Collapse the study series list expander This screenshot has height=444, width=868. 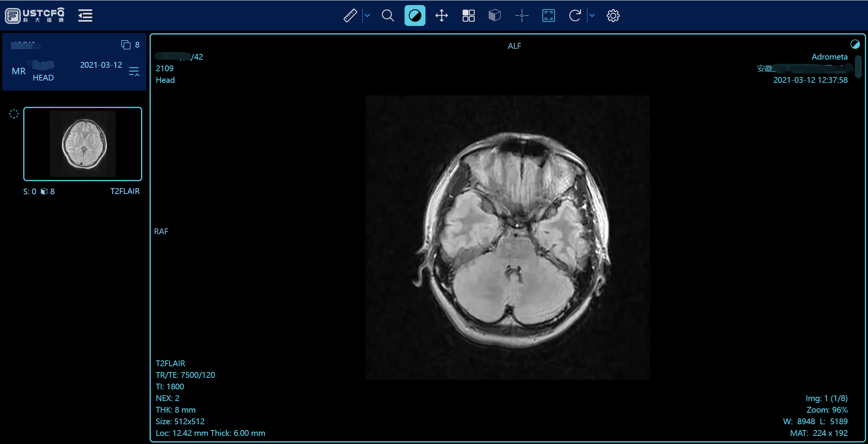click(x=134, y=72)
